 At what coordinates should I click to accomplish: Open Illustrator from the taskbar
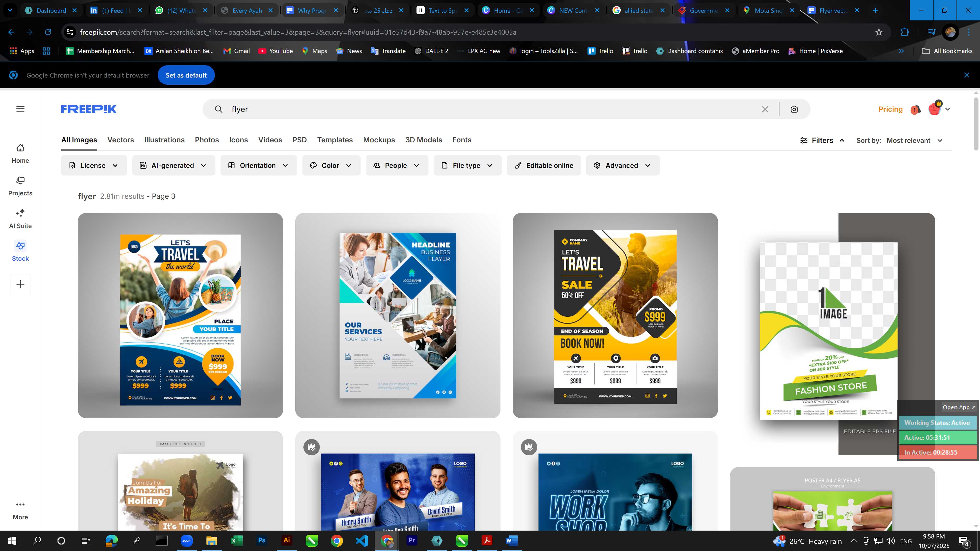click(x=287, y=540)
